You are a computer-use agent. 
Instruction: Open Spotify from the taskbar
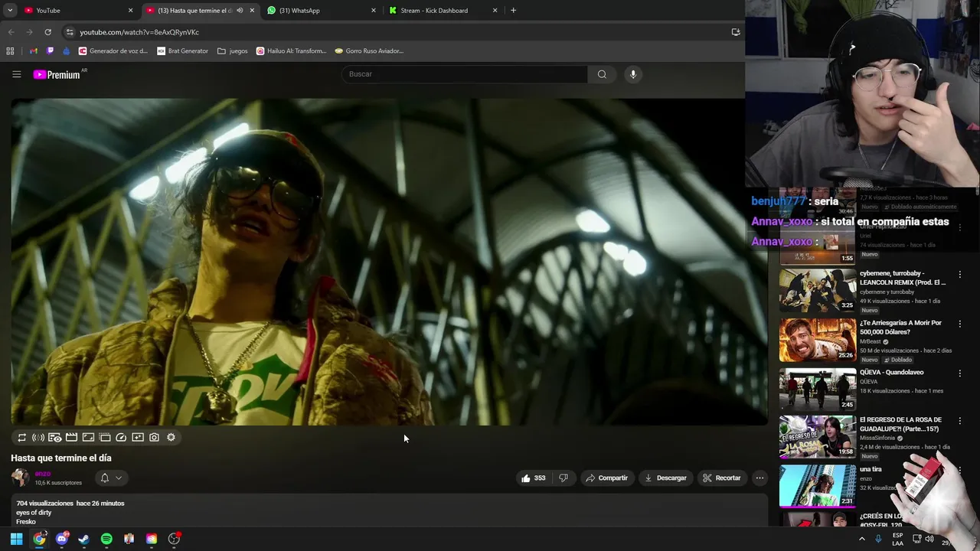(106, 539)
